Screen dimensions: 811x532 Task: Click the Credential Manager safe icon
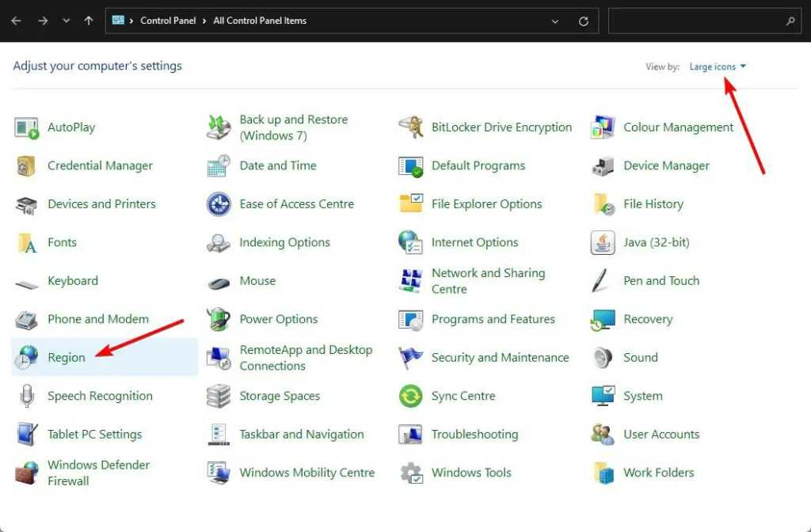click(26, 166)
